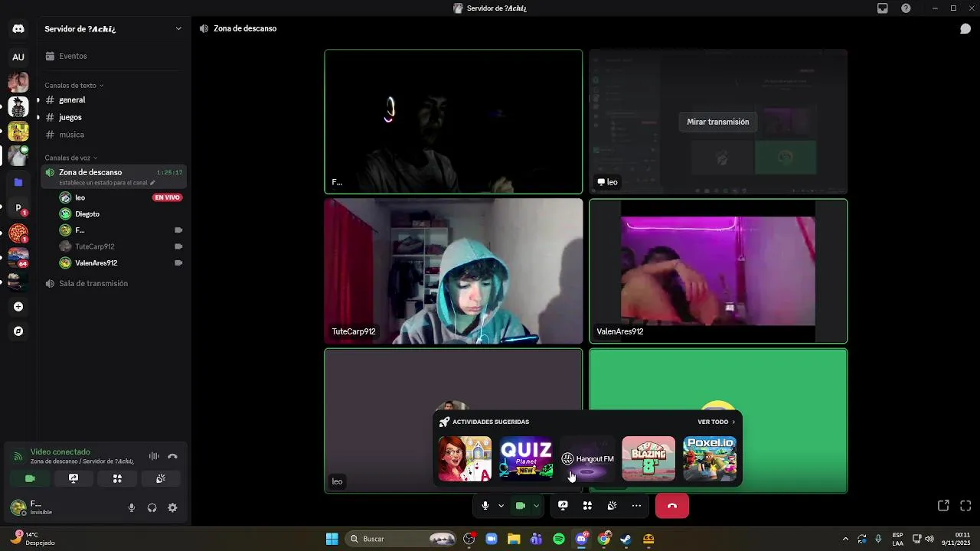Disconnect using the voice panel hang-up icon
Viewport: 980px width, 551px height.
pyautogui.click(x=172, y=456)
